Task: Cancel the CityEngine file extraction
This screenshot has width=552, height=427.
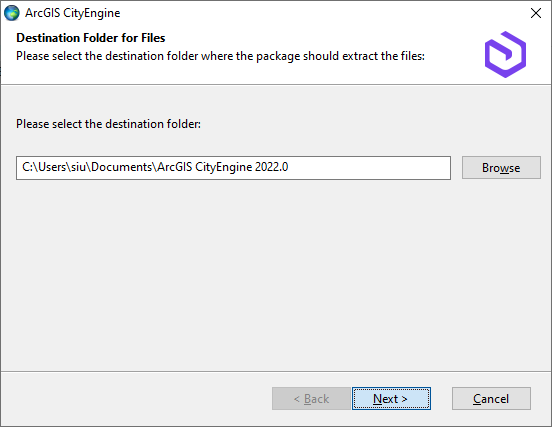Action: point(491,398)
